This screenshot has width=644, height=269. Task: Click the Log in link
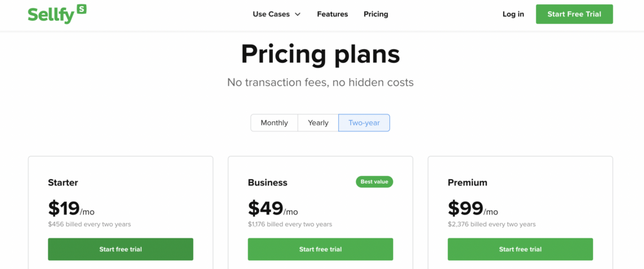pyautogui.click(x=513, y=14)
